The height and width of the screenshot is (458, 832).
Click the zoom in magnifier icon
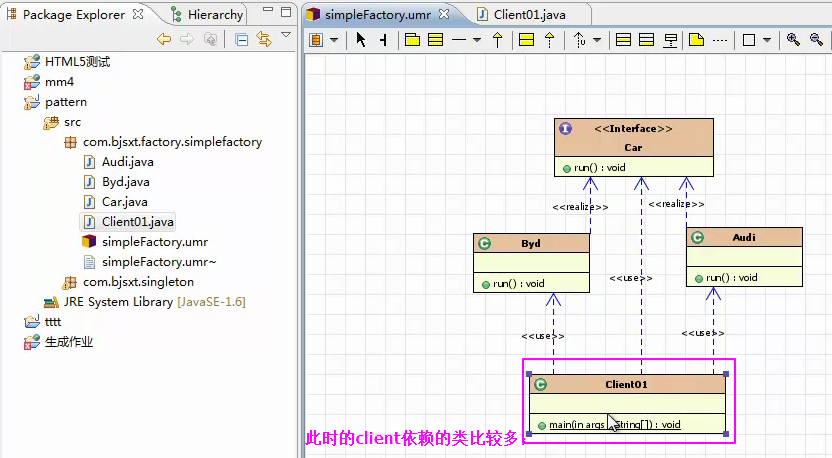(793, 40)
